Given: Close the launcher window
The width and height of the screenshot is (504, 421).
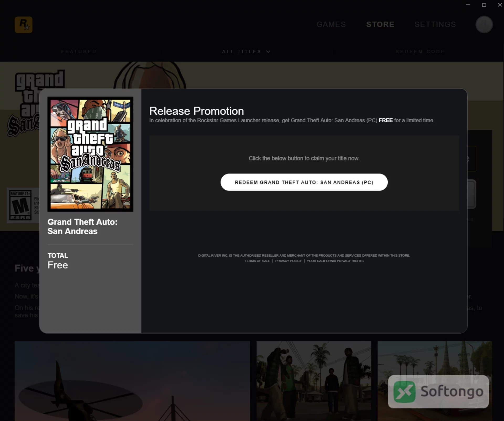Looking at the screenshot, I should (x=500, y=5).
